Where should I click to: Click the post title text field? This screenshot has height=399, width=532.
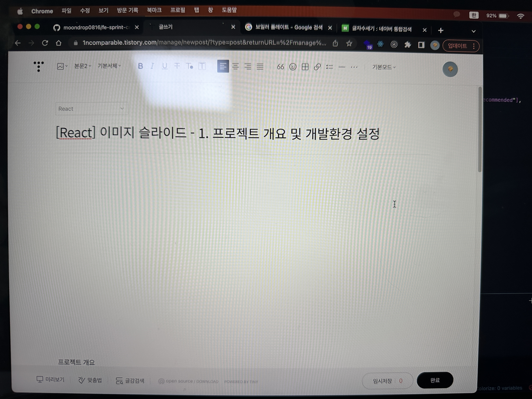pyautogui.click(x=218, y=133)
